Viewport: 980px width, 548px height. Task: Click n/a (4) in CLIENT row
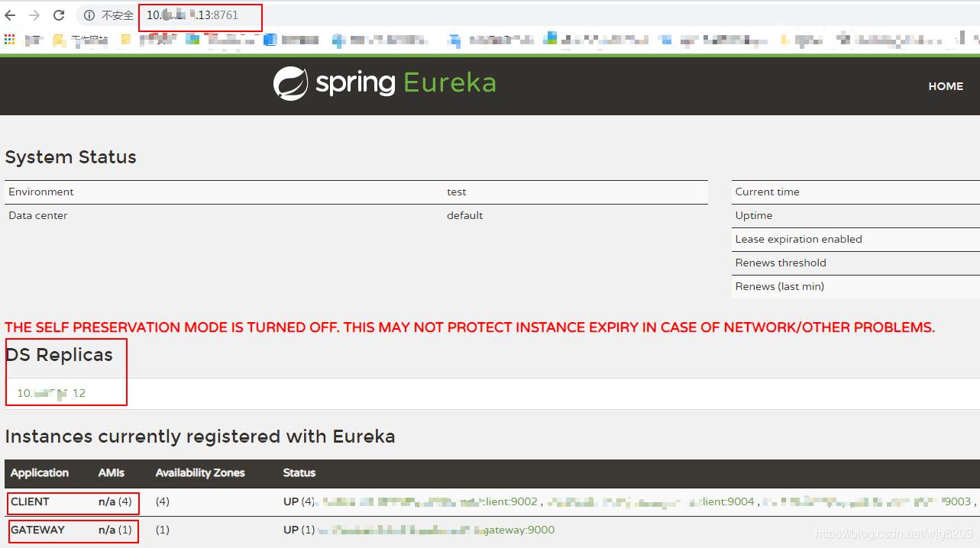coord(115,501)
